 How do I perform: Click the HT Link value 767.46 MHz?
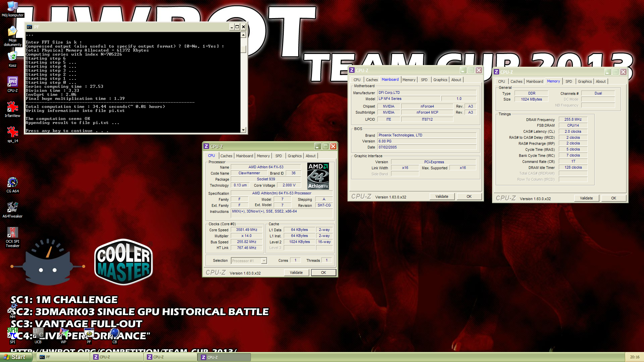point(247,248)
